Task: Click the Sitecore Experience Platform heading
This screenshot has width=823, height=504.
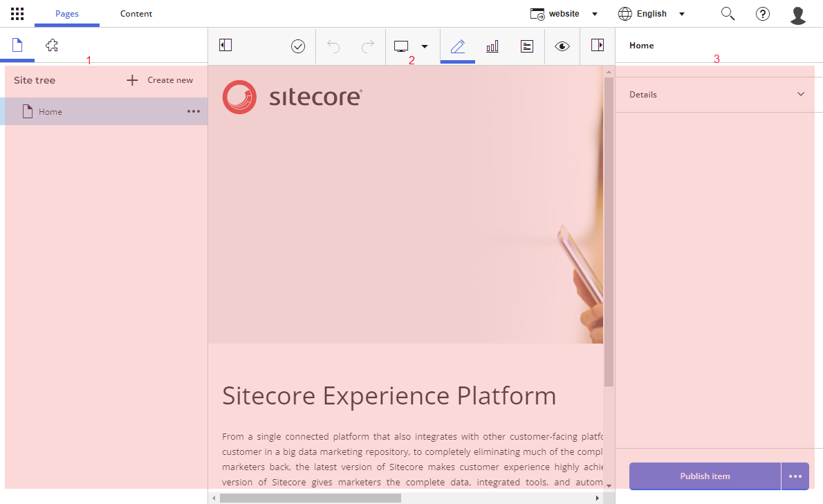Action: [x=389, y=395]
